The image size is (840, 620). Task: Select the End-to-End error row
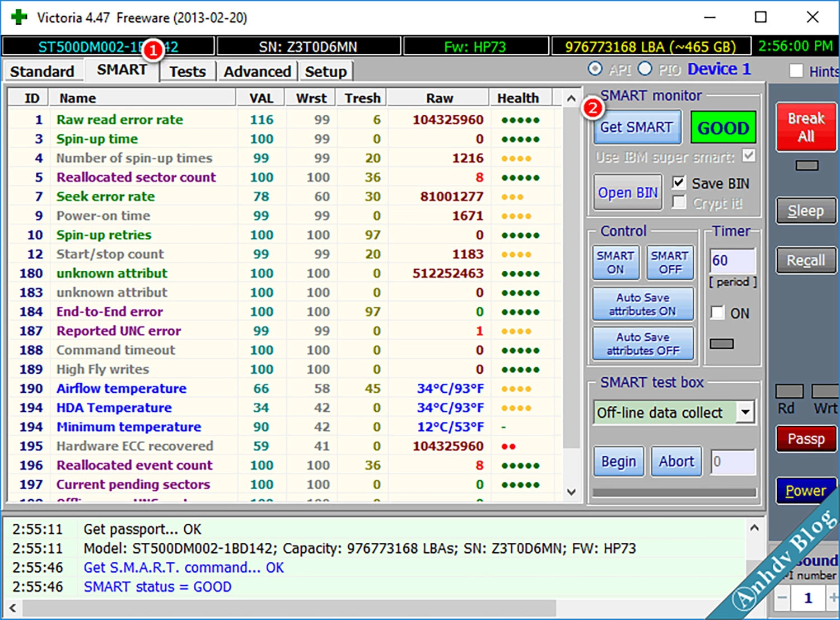pyautogui.click(x=286, y=312)
